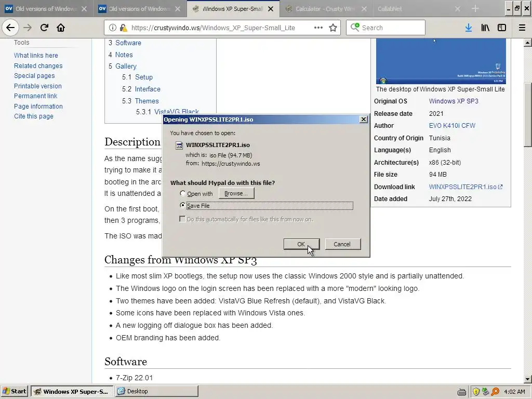Jump to 5.1 Setup in contents

137,77
